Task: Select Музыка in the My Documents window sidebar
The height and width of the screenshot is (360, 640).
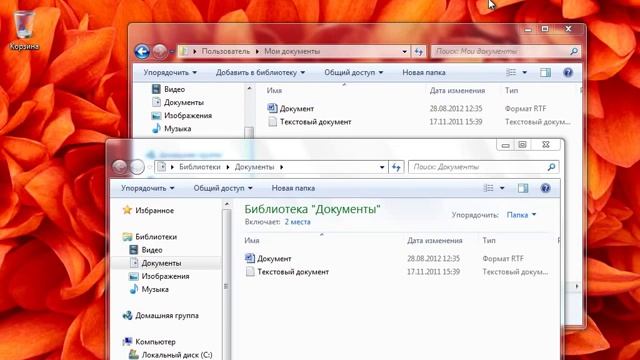Action: [x=171, y=129]
